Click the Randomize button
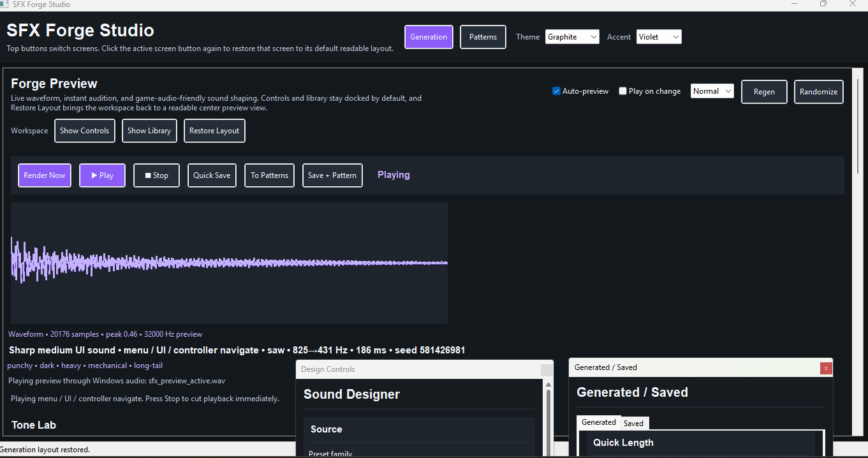The image size is (868, 458). (x=818, y=92)
